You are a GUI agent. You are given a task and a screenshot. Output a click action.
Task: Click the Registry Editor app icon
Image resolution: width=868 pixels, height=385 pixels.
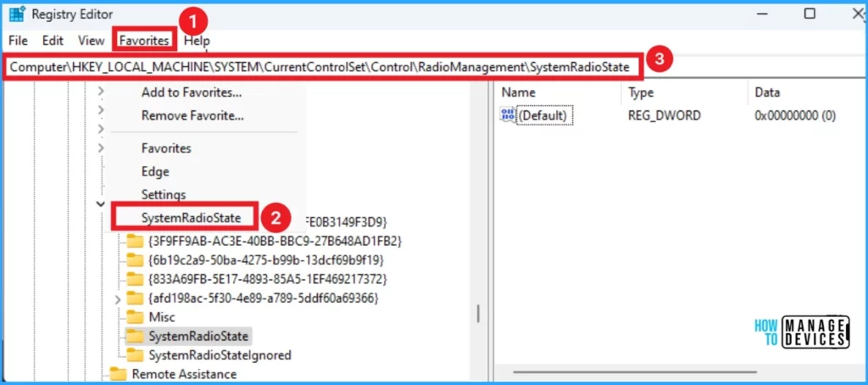click(x=17, y=14)
